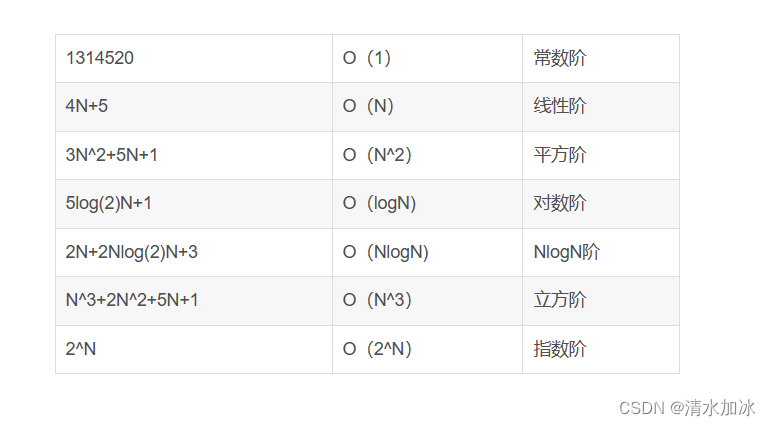Select the O(1) complexity cell
Image resolution: width=771 pixels, height=426 pixels.
[x=367, y=59]
